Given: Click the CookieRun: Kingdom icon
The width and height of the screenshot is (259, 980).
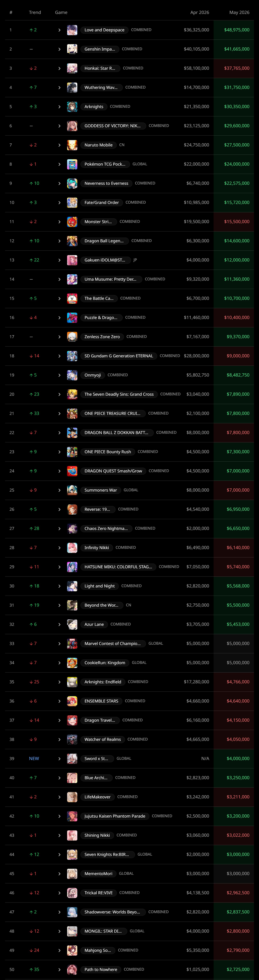Looking at the screenshot, I should [72, 663].
